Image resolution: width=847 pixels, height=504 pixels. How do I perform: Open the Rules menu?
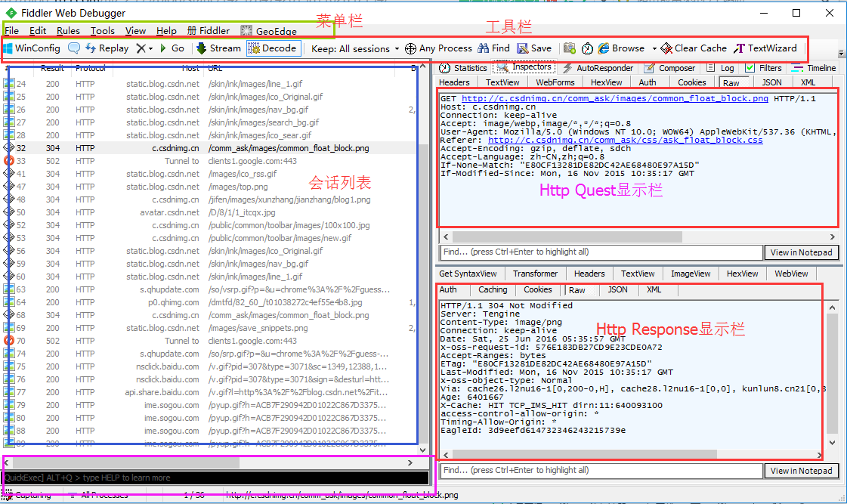click(68, 31)
